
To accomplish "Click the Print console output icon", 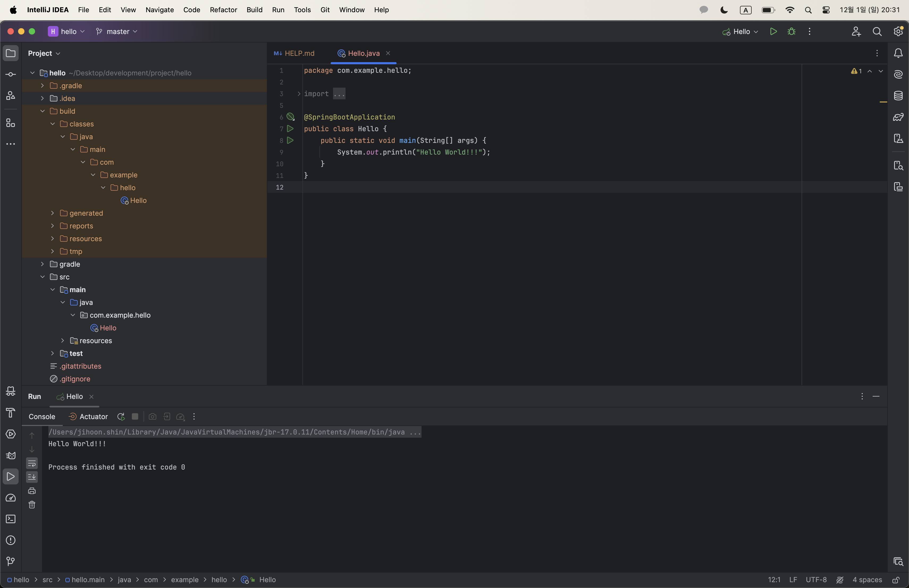I will point(32,491).
